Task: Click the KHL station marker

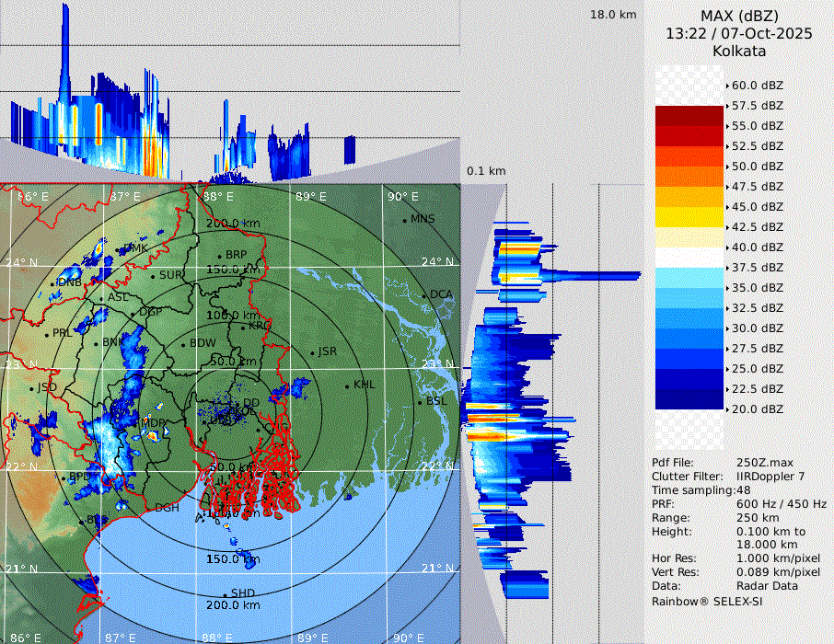Action: (347, 385)
